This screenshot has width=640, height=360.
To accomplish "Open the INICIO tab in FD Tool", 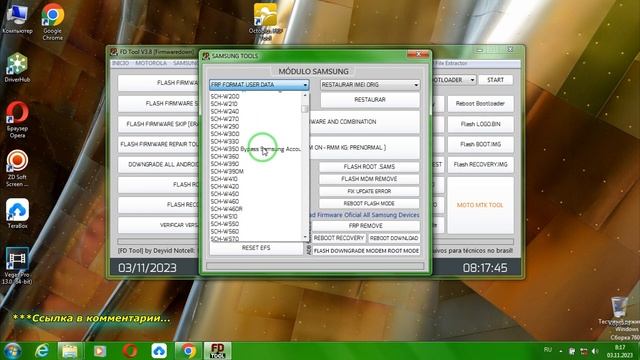I will pyautogui.click(x=121, y=63).
